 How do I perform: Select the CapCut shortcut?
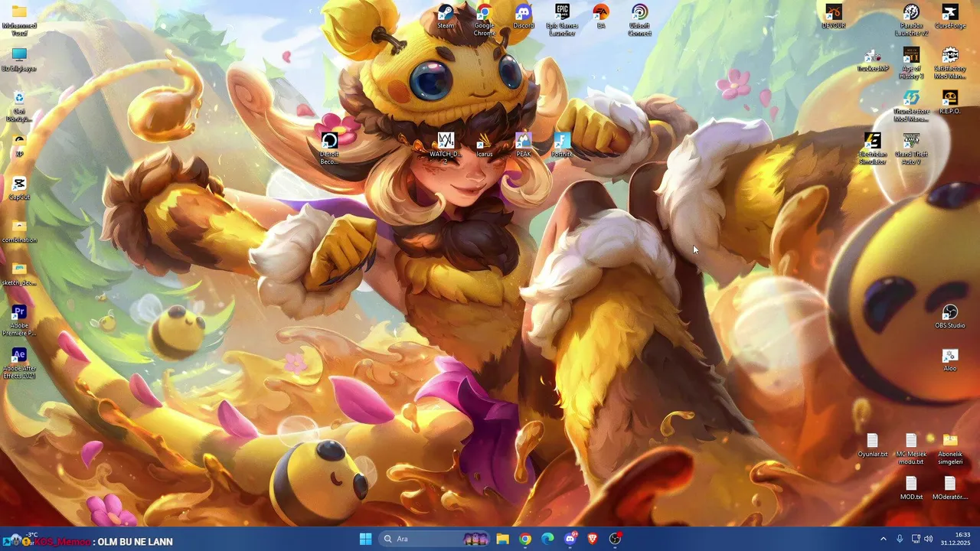[19, 188]
